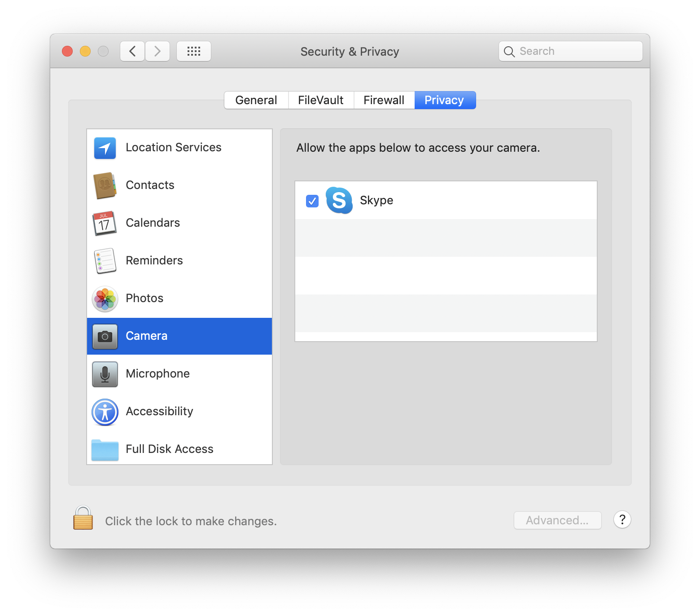The width and height of the screenshot is (700, 615).
Task: Select the Contacts book icon
Action: [x=105, y=185]
